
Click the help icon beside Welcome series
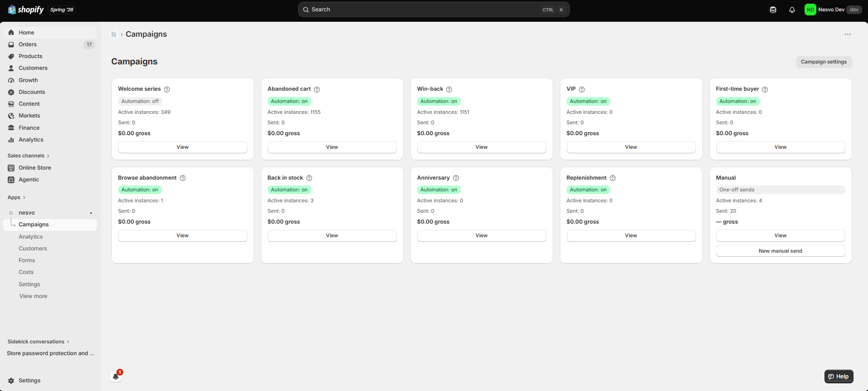[167, 89]
